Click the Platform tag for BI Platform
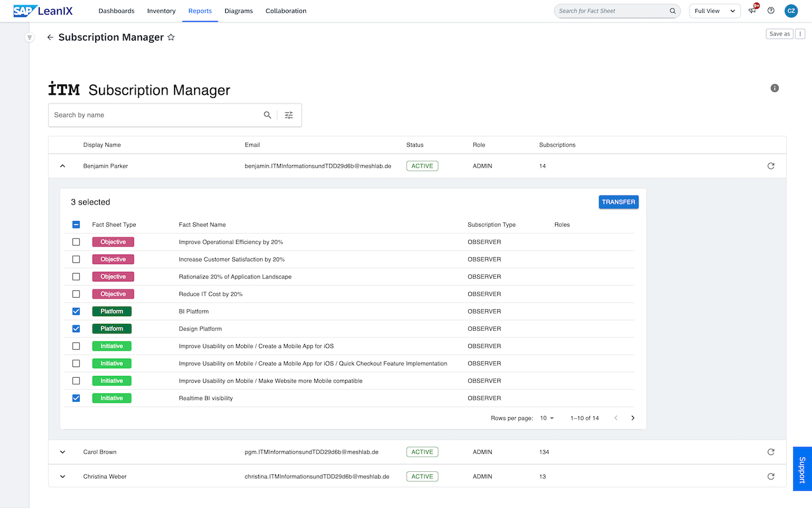This screenshot has height=508, width=812. 112,311
